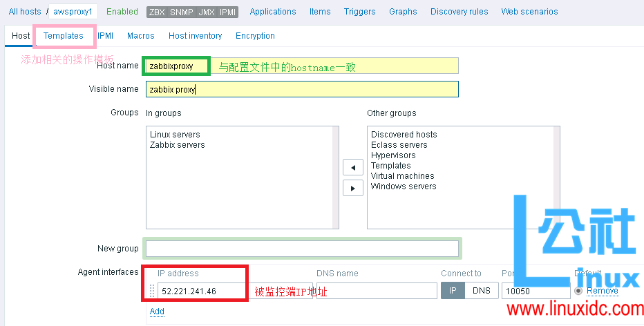Image resolution: width=644 pixels, height=326 pixels.
Task: Click the IPMI availability indicator
Action: click(x=227, y=12)
